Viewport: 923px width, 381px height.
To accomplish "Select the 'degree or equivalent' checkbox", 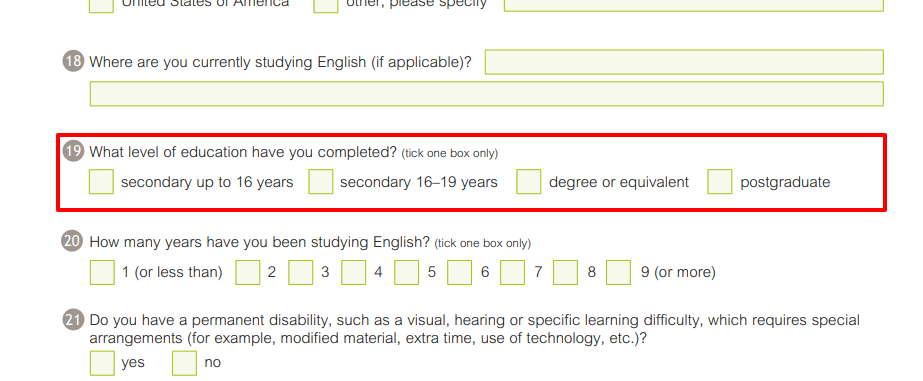I will 529,181.
